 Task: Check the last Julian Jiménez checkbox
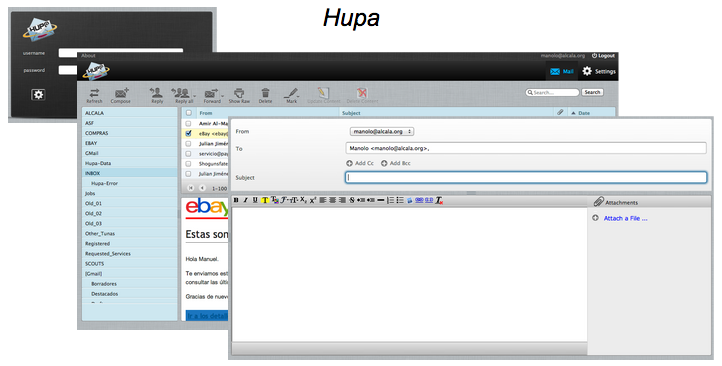tap(188, 174)
